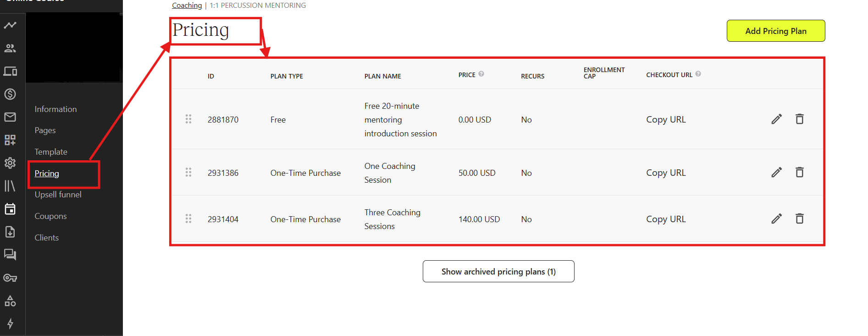
Task: Open Upsell funnel in the side menu
Action: pos(58,195)
